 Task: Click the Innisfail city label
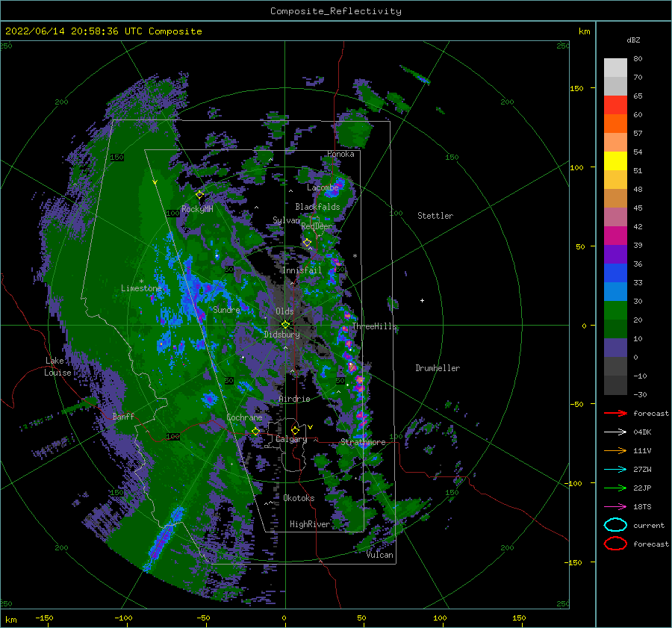302,270
